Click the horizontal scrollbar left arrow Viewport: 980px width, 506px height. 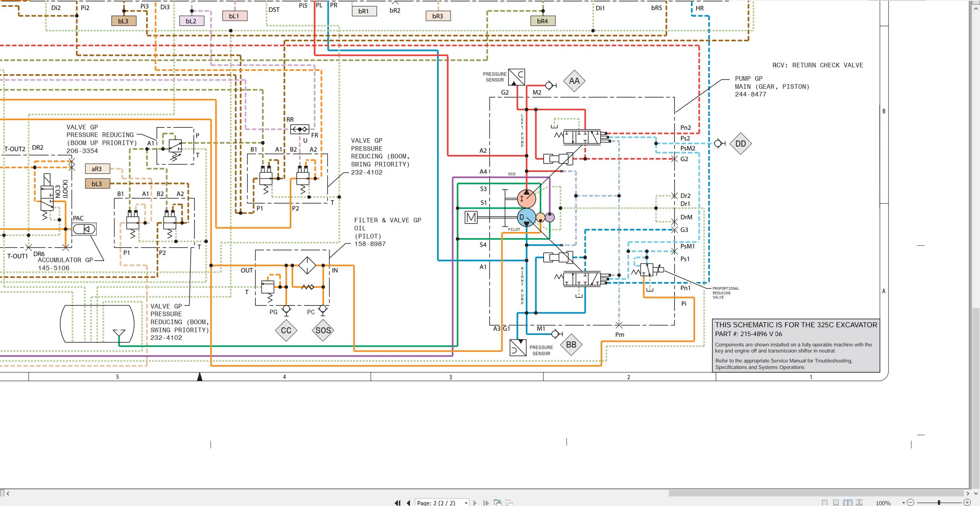pos(8,493)
